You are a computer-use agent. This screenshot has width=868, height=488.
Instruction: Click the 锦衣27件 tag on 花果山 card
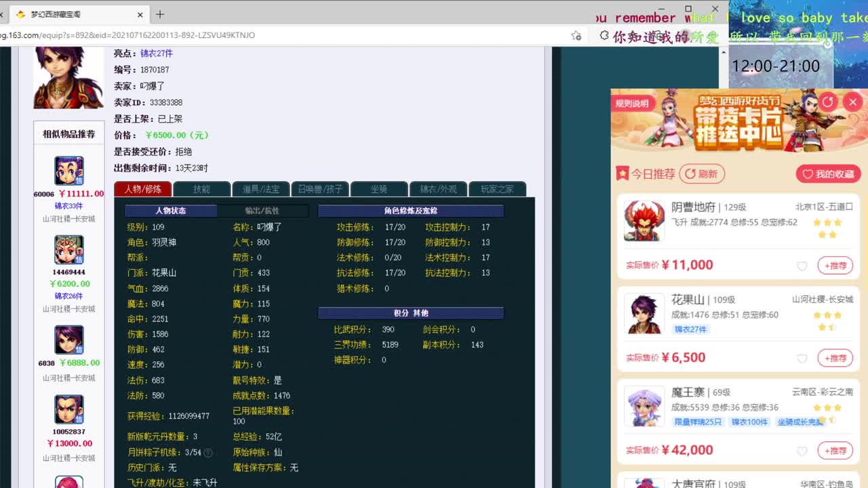click(691, 329)
